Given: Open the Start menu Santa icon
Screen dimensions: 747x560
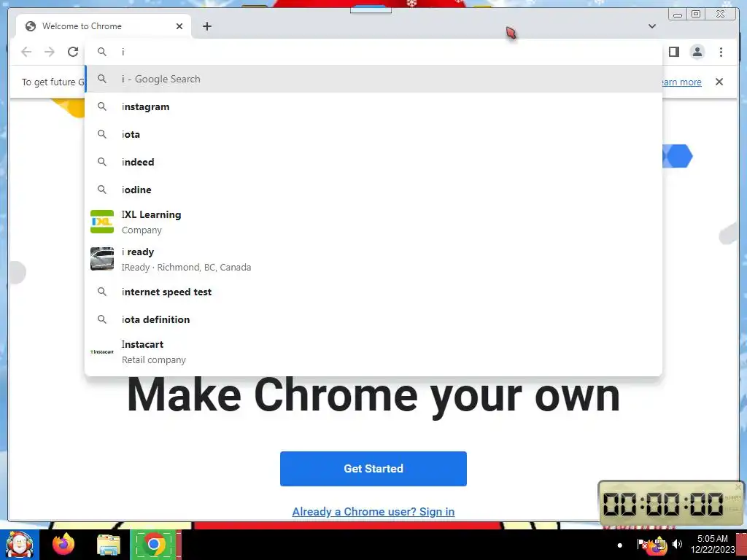Looking at the screenshot, I should coord(20,545).
